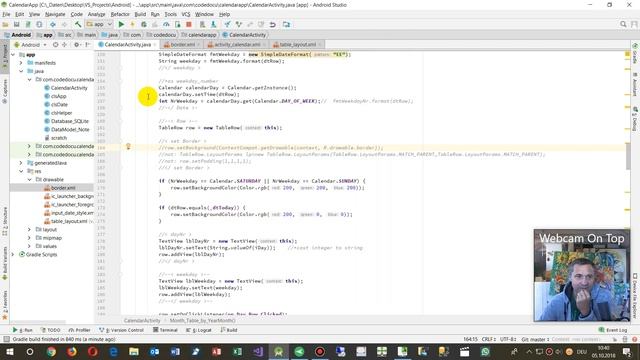This screenshot has width=640, height=360.
Task: Open the search magnifier at top right
Action: point(623,24)
